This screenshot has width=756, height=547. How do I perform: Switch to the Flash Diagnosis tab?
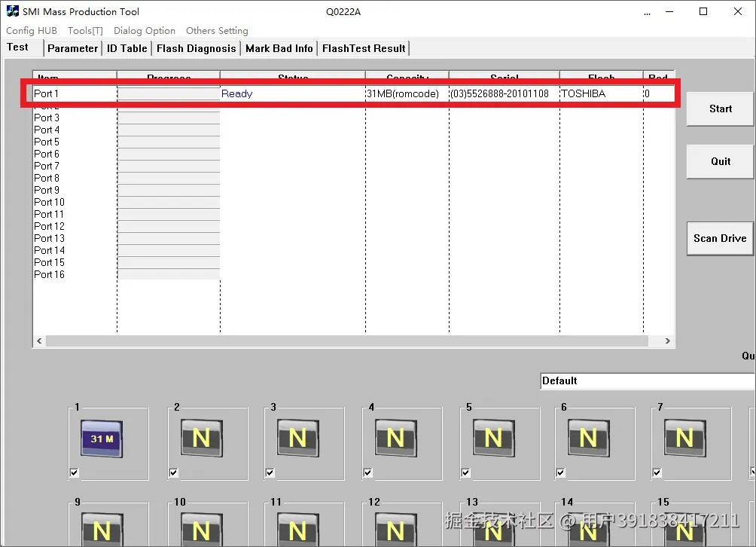click(x=197, y=48)
